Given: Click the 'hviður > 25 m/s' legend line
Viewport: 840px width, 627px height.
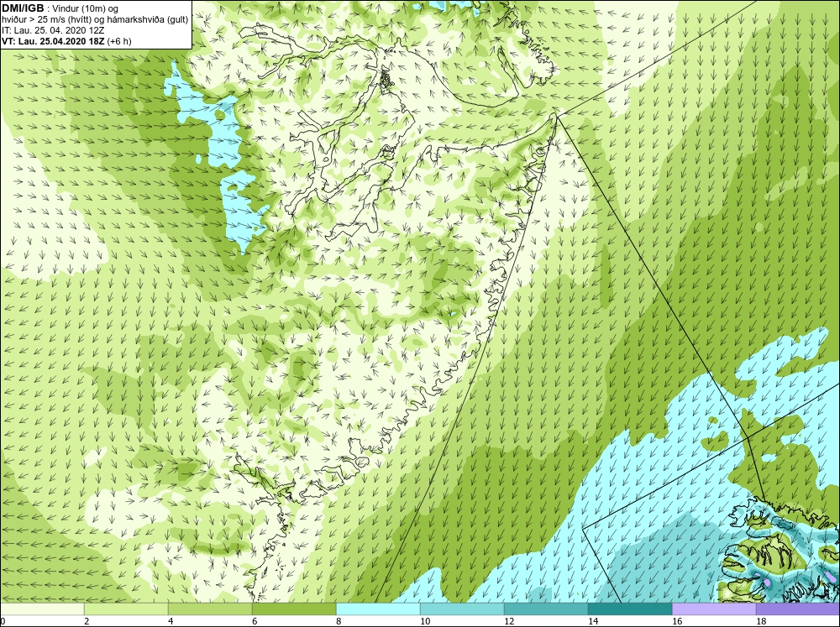Looking at the screenshot, I should [x=95, y=20].
